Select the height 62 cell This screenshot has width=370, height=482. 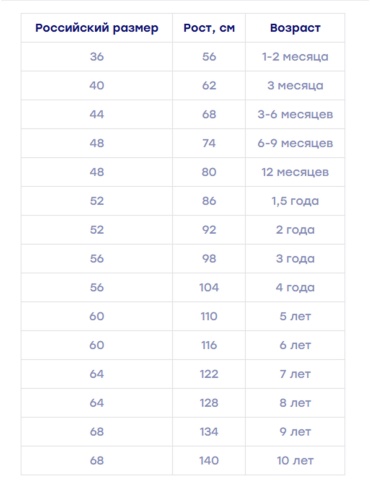click(x=209, y=86)
